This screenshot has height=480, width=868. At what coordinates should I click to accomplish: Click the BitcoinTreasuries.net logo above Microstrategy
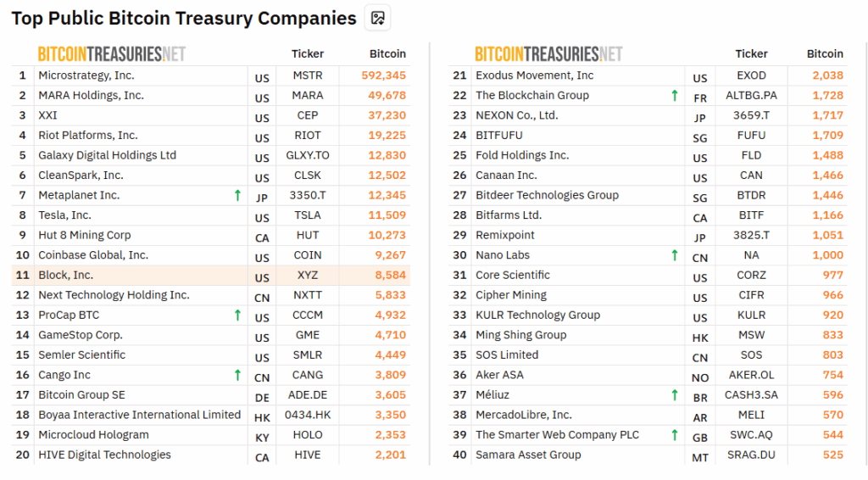coord(111,54)
